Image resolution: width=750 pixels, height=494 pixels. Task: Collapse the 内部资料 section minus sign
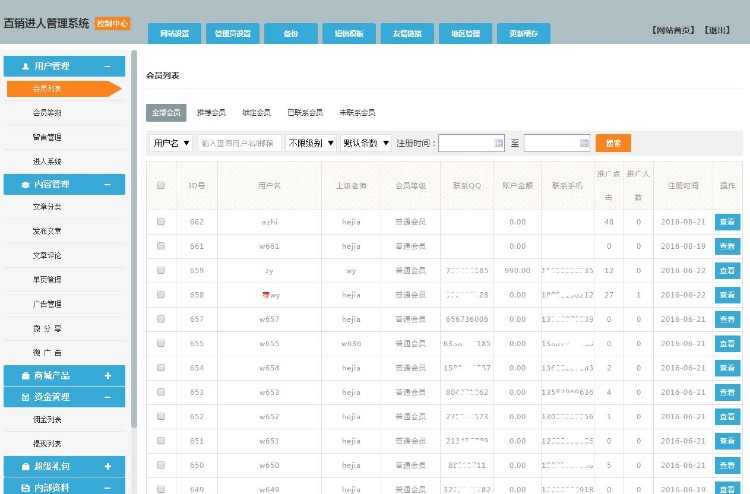click(108, 488)
